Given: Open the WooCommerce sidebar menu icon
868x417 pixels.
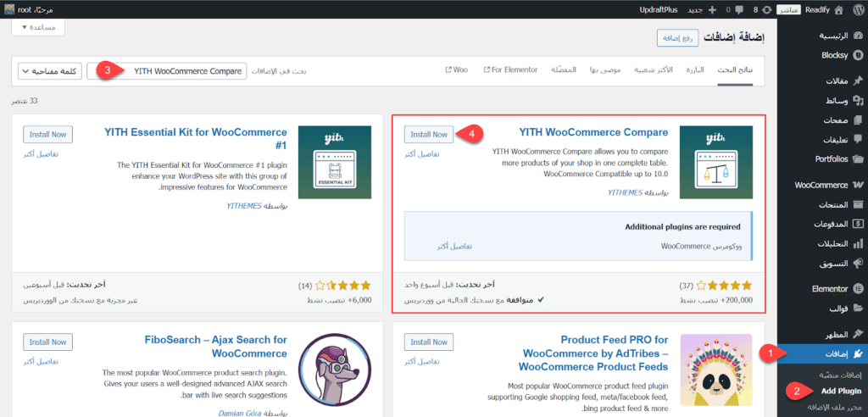Looking at the screenshot, I should point(857,185).
